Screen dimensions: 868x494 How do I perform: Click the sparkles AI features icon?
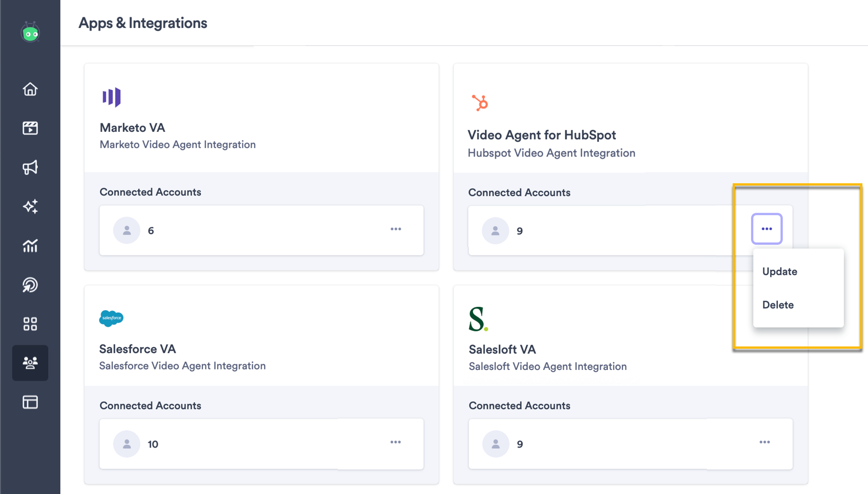tap(30, 206)
